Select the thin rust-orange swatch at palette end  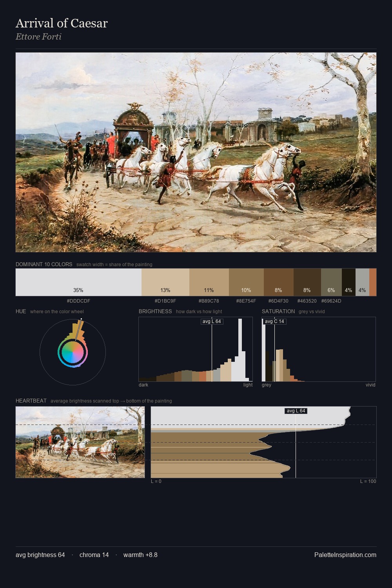[x=373, y=282]
